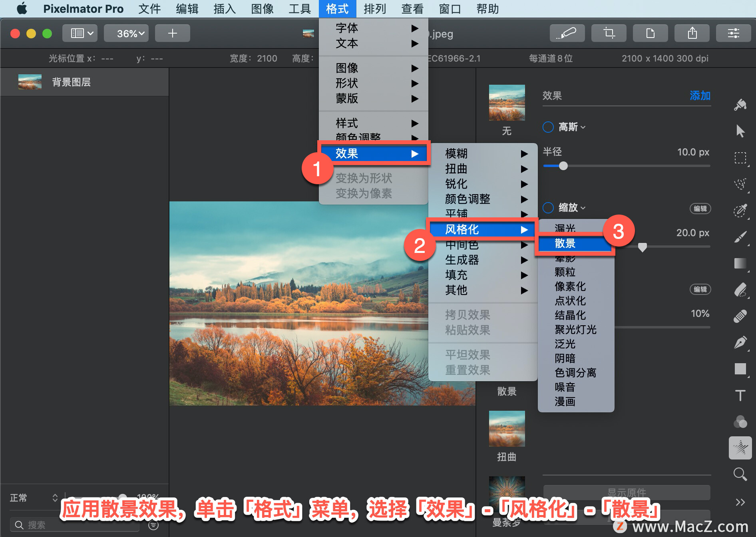The width and height of the screenshot is (756, 537).
Task: Open the 字体 submenu in 格式 menu
Action: pyautogui.click(x=374, y=28)
